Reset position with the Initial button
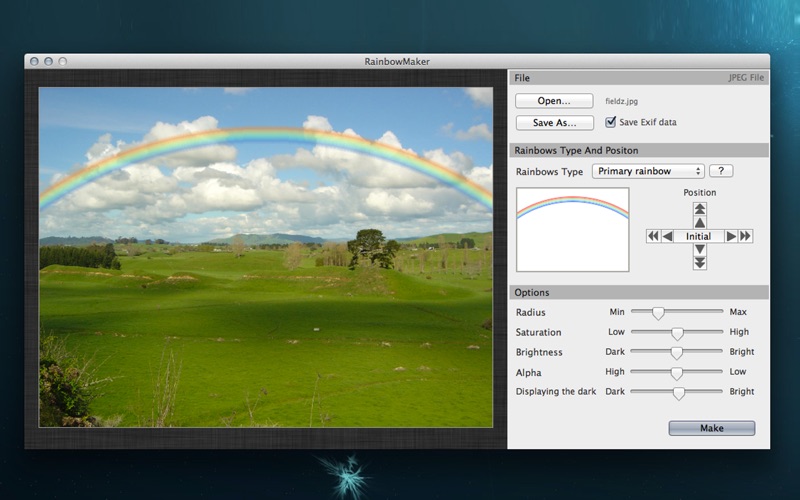Image resolution: width=800 pixels, height=500 pixels. point(699,236)
